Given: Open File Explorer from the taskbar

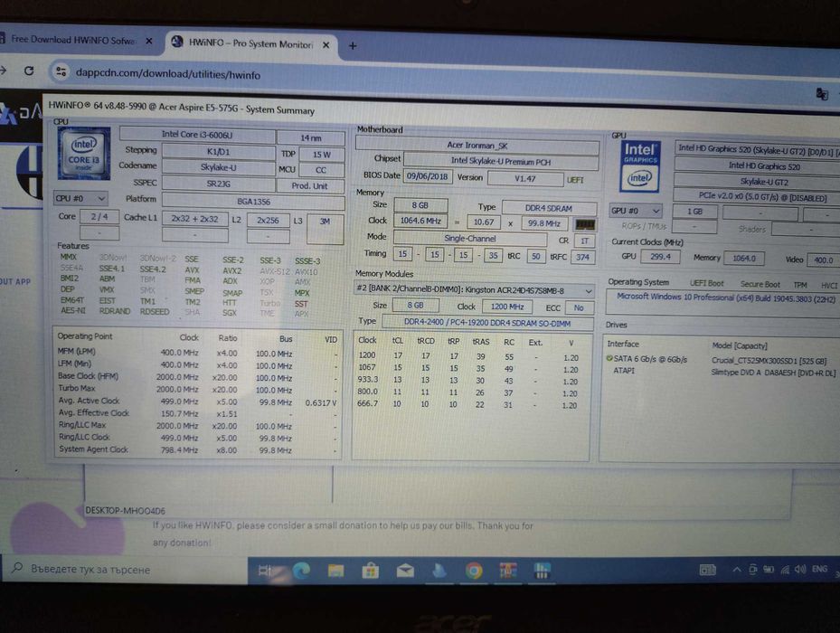Looking at the screenshot, I should pyautogui.click(x=335, y=571).
